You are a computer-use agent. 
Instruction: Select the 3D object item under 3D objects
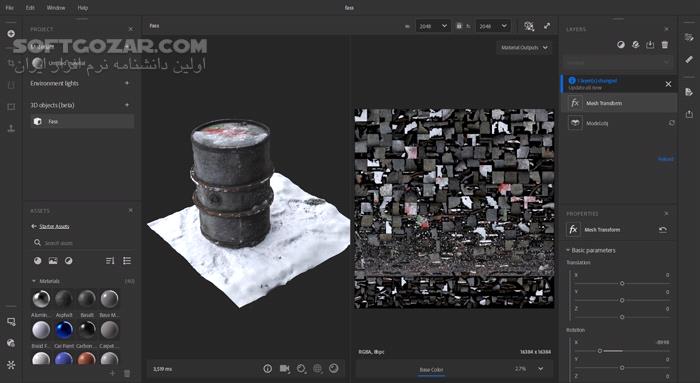click(82, 121)
